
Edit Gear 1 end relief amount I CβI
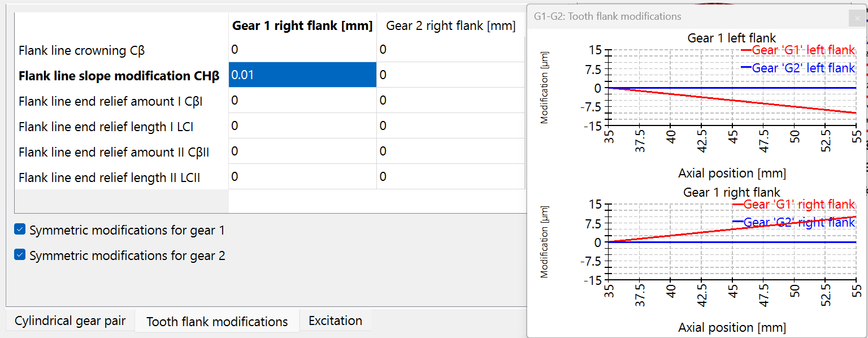[x=302, y=100]
